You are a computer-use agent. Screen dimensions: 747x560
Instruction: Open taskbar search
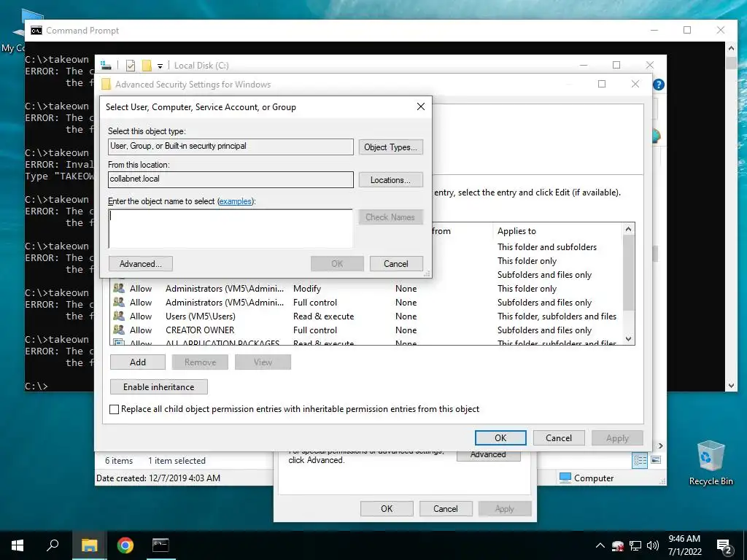point(53,545)
